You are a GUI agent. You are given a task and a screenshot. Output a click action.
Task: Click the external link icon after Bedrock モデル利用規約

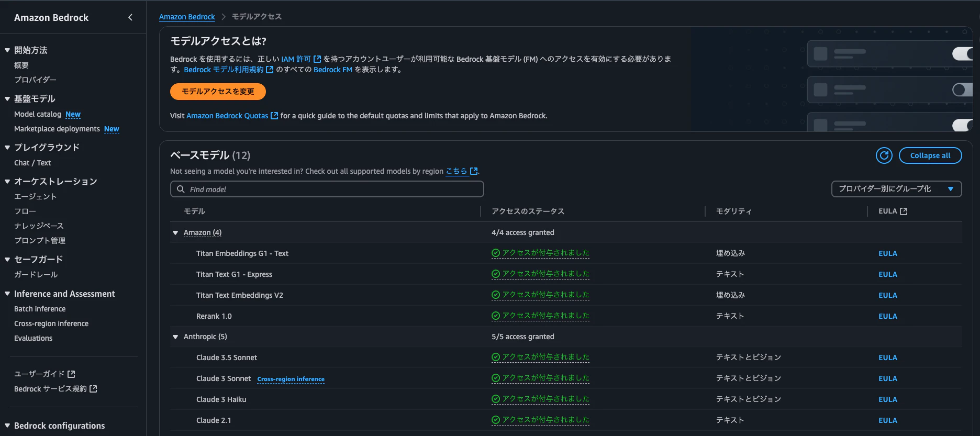point(270,70)
